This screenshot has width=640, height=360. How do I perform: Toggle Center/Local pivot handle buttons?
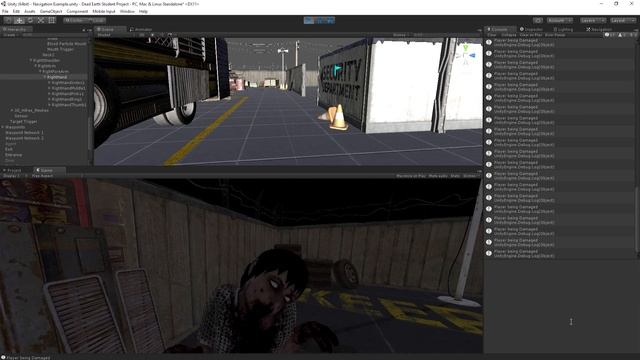tap(84, 20)
